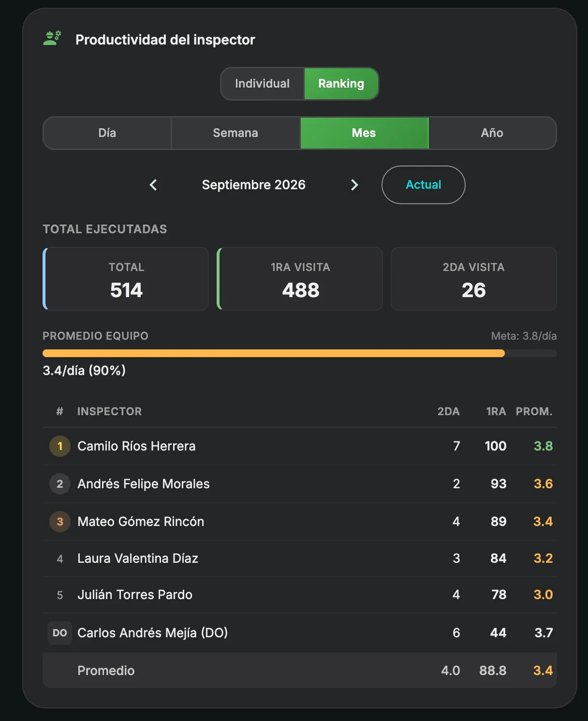Click Carlos Andrés Mejía's 44 first visits
The height and width of the screenshot is (721, 588).
click(x=499, y=633)
